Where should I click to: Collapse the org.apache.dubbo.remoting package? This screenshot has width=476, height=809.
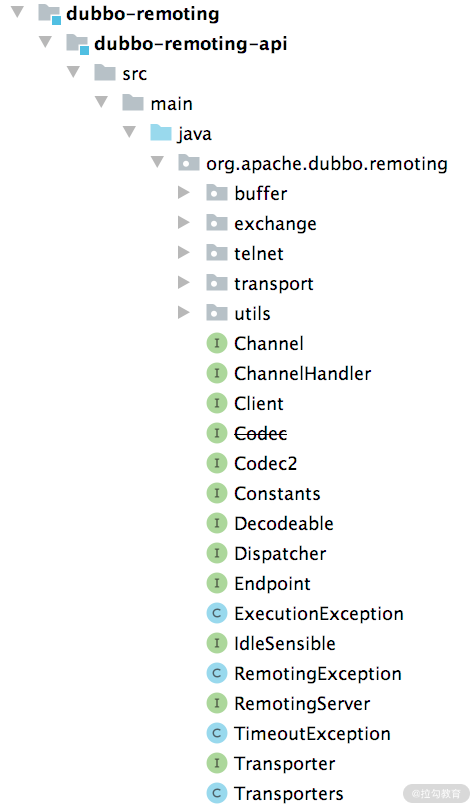click(157, 163)
